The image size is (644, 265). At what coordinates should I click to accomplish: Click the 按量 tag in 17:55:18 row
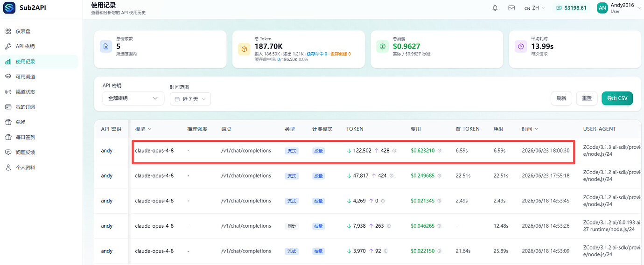(319, 176)
